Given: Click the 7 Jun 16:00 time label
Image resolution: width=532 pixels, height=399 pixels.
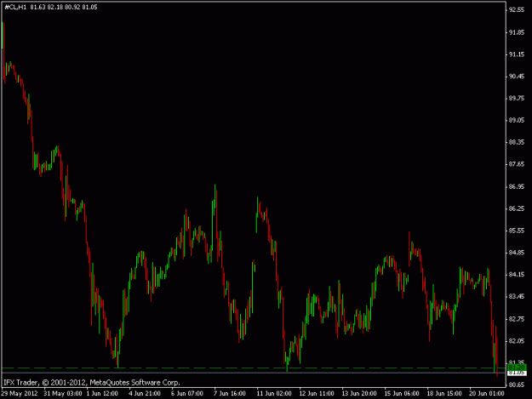Looking at the screenshot, I should pyautogui.click(x=230, y=394).
